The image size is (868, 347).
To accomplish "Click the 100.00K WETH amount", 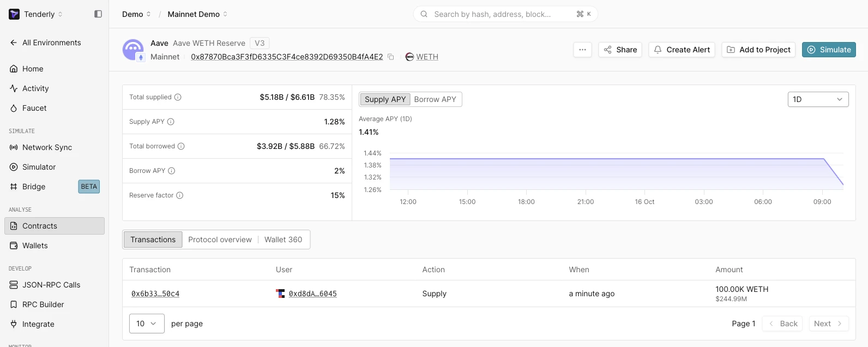I will pyautogui.click(x=742, y=289).
